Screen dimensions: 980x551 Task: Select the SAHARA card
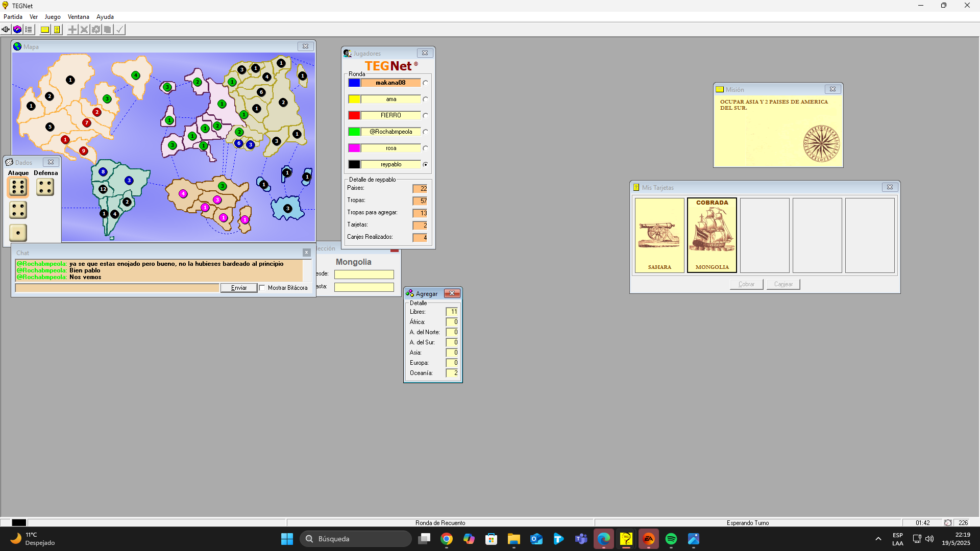tap(659, 235)
